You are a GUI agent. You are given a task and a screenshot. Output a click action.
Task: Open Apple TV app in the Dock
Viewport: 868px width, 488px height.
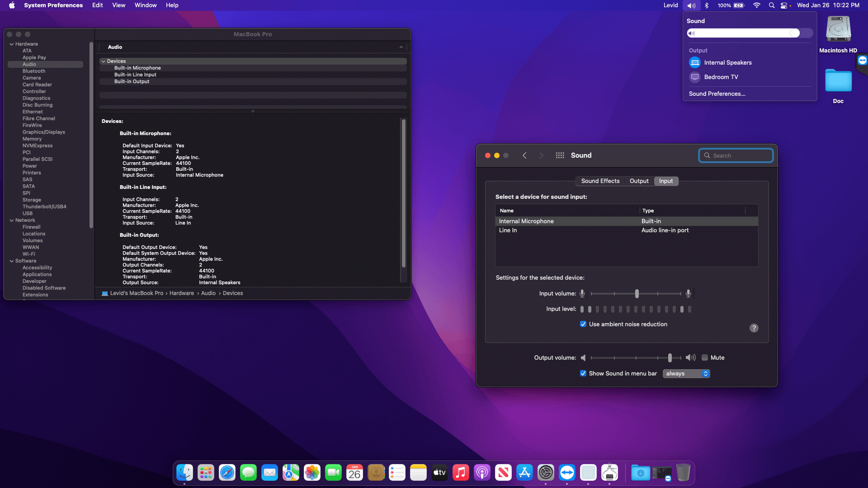pyautogui.click(x=439, y=473)
